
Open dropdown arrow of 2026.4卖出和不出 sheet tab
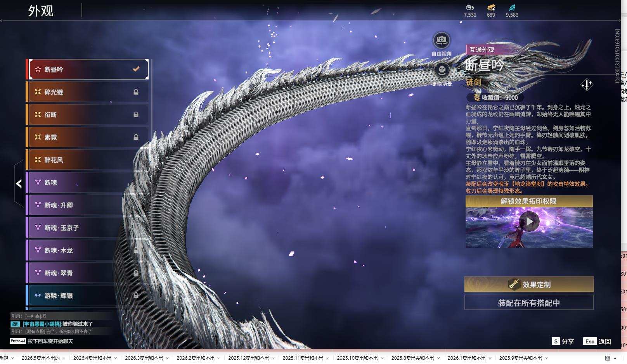[116, 358]
